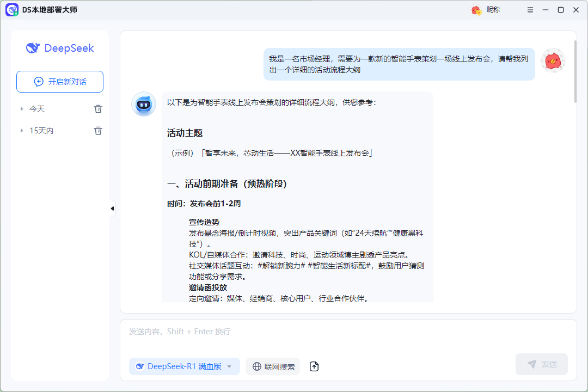The width and height of the screenshot is (588, 392).
Task: Click the file upload icon near 联网搜索
Action: pyautogui.click(x=314, y=366)
